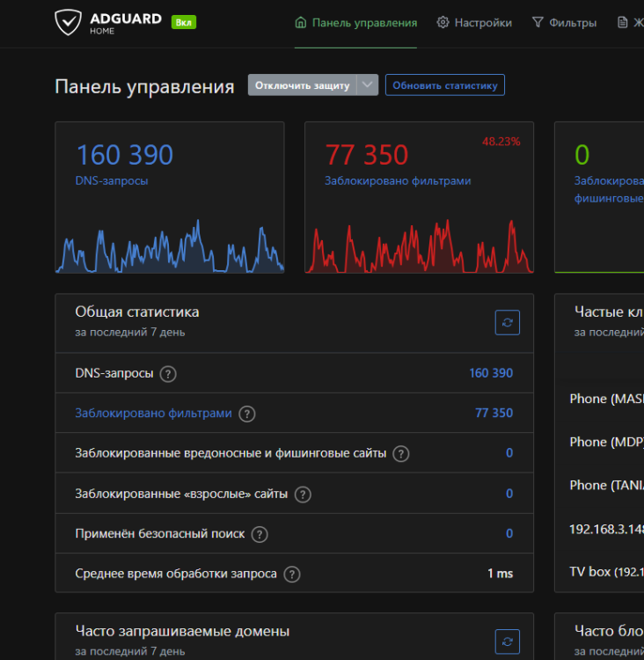Image resolution: width=644 pixels, height=660 pixels.
Task: Expand the Отключить защиту dropdown arrow
Action: coord(369,85)
